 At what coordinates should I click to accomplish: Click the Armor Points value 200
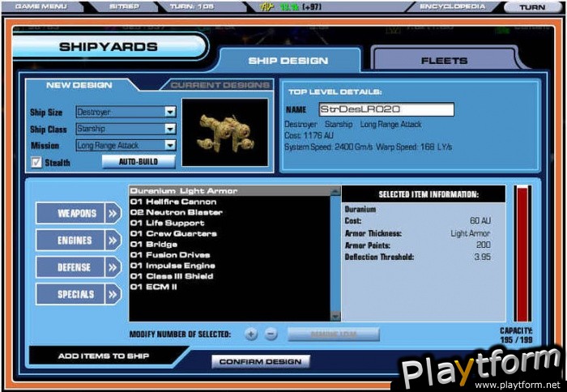(x=484, y=245)
